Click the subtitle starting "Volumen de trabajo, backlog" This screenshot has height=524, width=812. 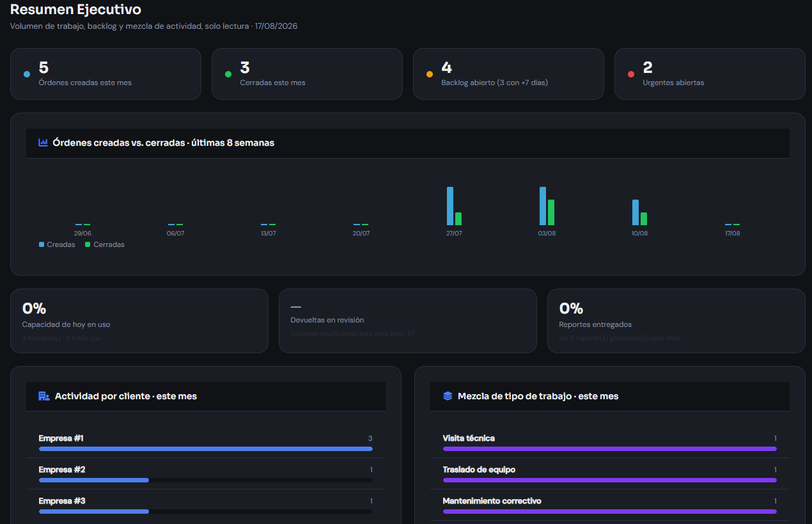[x=153, y=26]
